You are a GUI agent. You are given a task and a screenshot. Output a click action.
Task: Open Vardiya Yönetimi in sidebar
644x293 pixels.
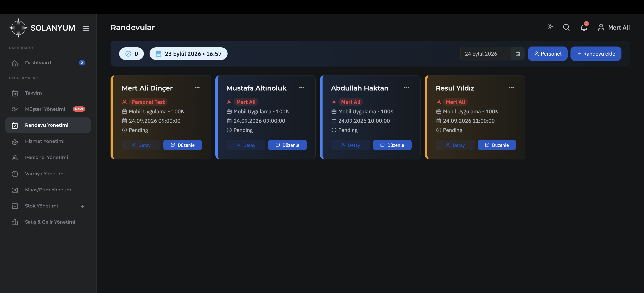(48, 174)
